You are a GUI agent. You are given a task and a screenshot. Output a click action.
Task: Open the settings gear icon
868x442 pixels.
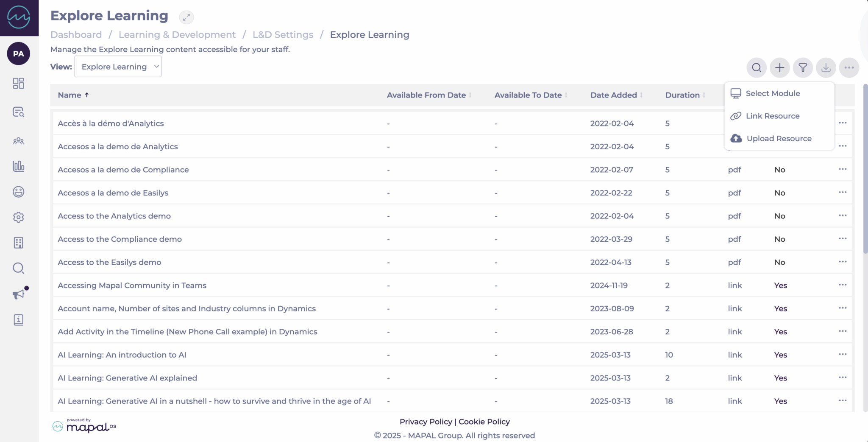[19, 217]
